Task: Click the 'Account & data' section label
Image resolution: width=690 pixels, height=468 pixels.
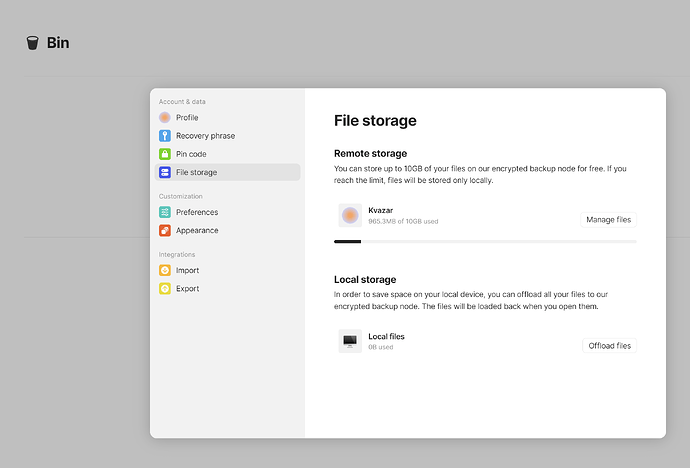Action: click(182, 102)
